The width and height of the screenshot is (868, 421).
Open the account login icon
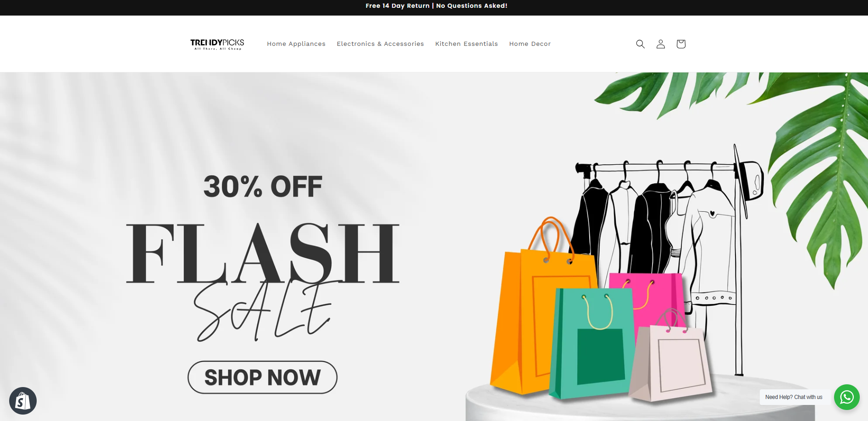660,44
